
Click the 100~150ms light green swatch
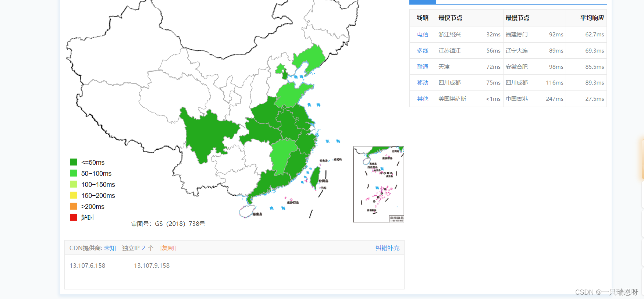point(74,184)
